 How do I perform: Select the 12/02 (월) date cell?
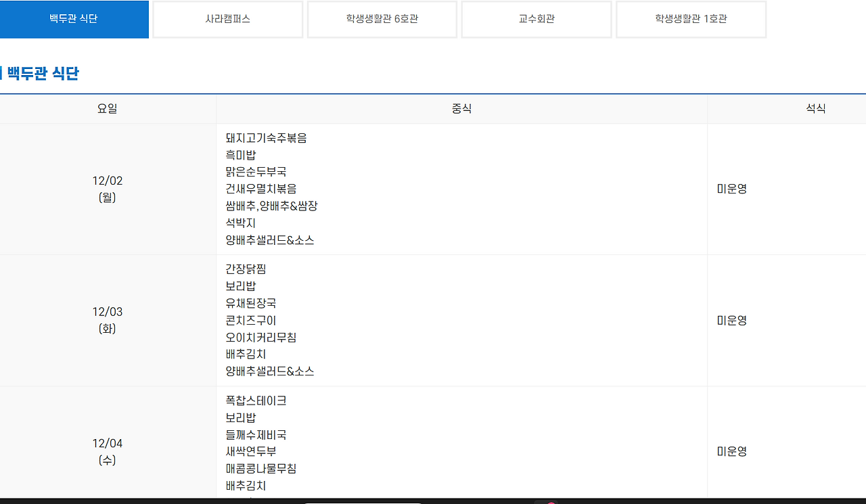[x=106, y=189]
